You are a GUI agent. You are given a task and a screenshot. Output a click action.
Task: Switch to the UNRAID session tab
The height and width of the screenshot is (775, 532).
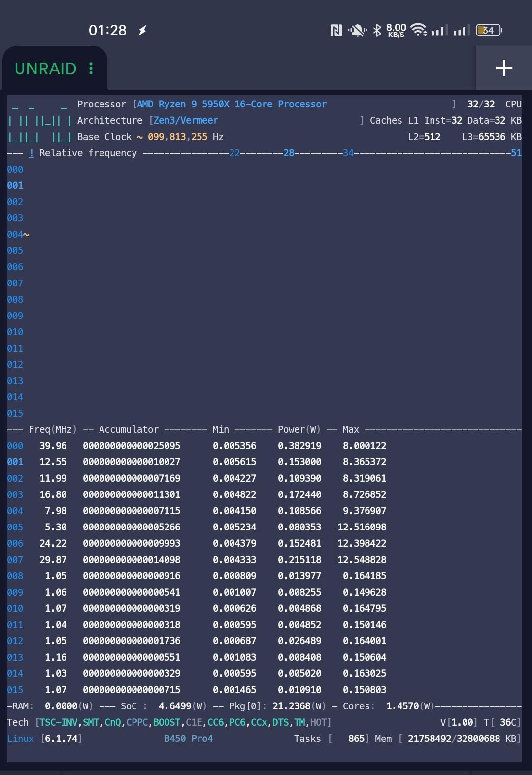46,69
